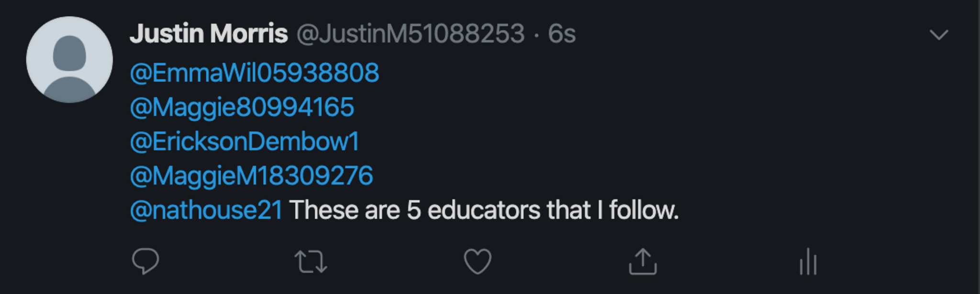This screenshot has height=294, width=980.
Task: Open the @Maggie80994165 mention
Action: pos(242,107)
